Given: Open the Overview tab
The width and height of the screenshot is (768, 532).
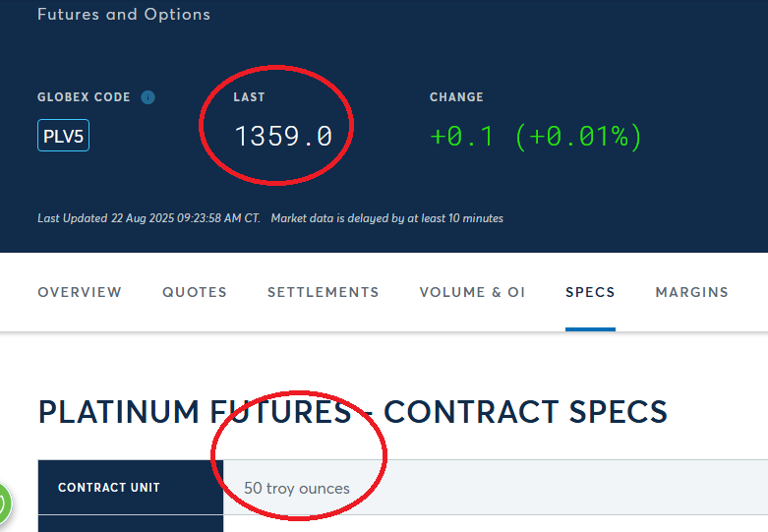Looking at the screenshot, I should (80, 292).
